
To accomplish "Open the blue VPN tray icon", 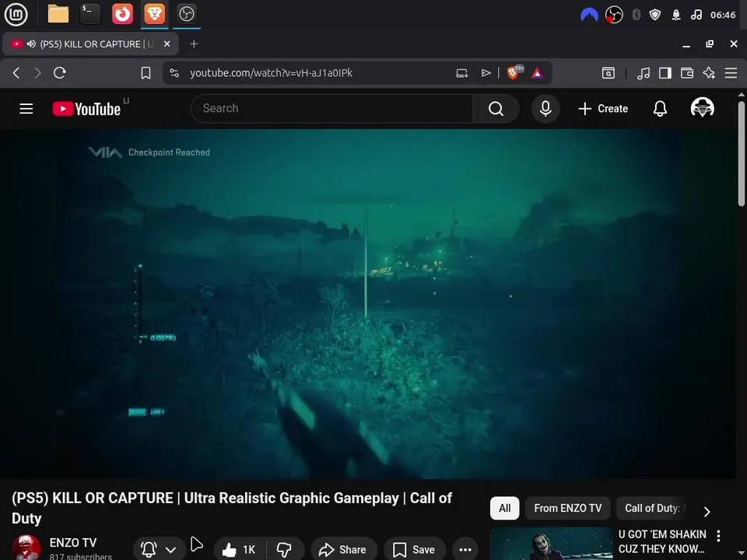I will [x=589, y=15].
